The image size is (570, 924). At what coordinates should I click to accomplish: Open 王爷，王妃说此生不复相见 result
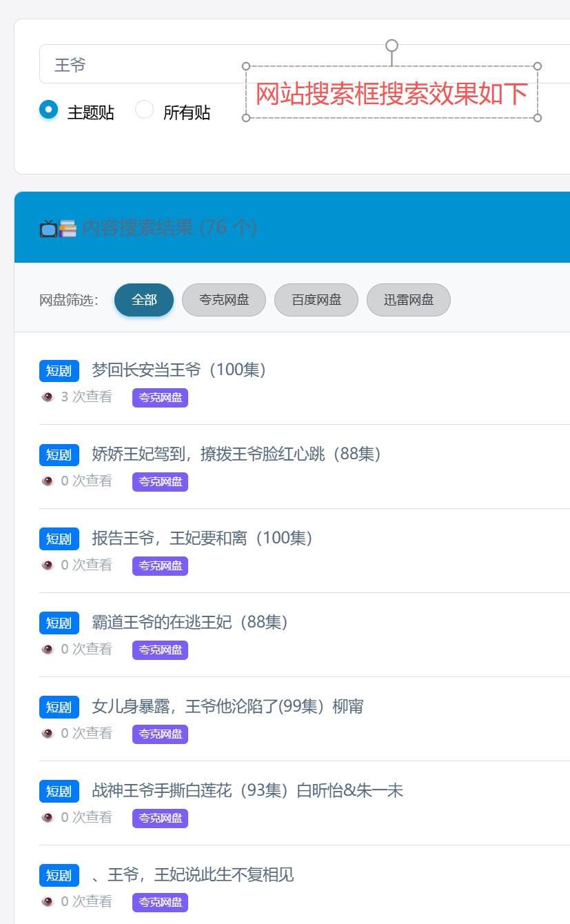pyautogui.click(x=193, y=874)
